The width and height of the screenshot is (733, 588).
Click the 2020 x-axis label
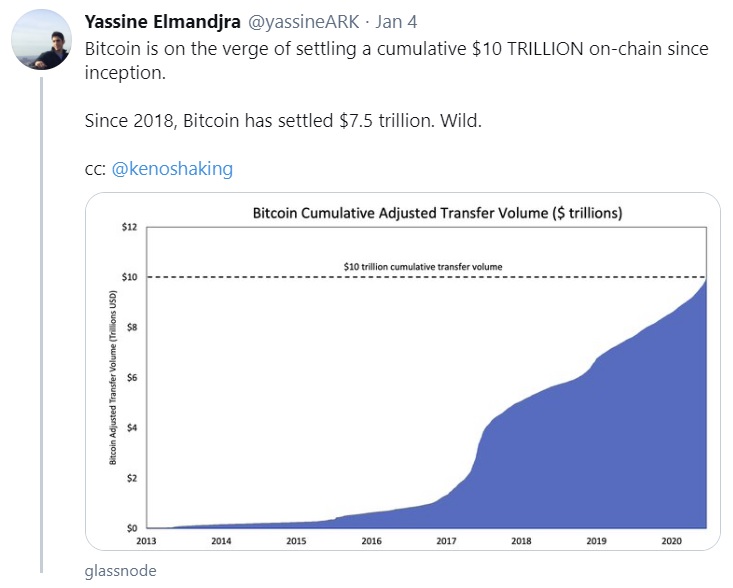pos(671,541)
